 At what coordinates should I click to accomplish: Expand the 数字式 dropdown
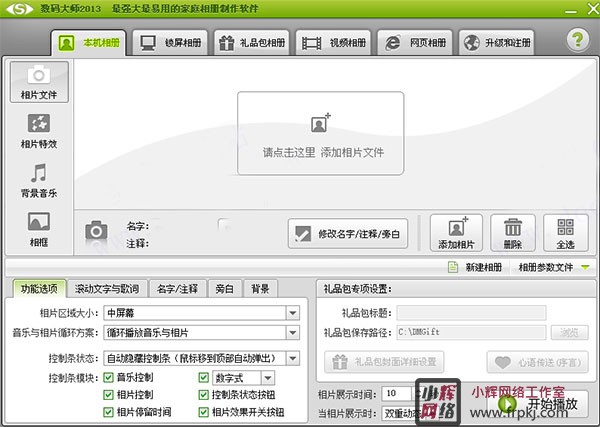tap(268, 378)
